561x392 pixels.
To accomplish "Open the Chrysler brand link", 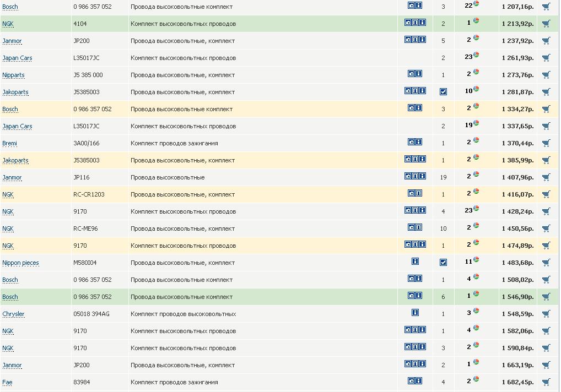I will 13,314.
